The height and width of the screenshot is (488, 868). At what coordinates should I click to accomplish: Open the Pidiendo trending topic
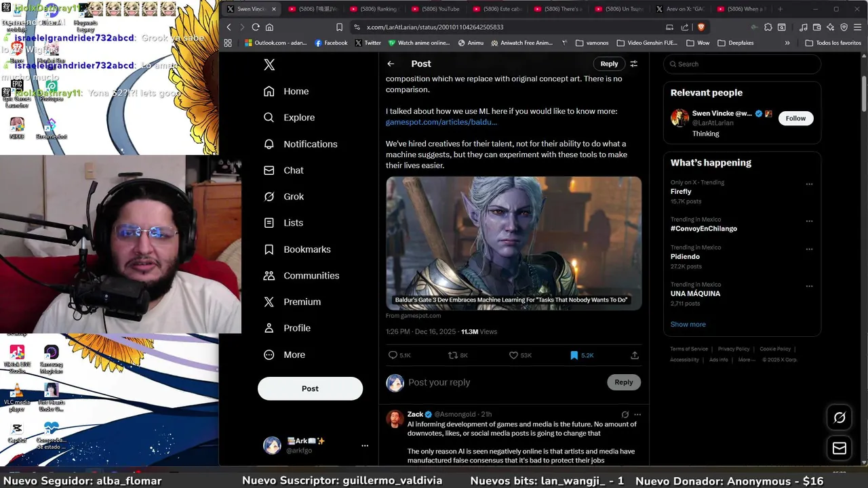(685, 257)
